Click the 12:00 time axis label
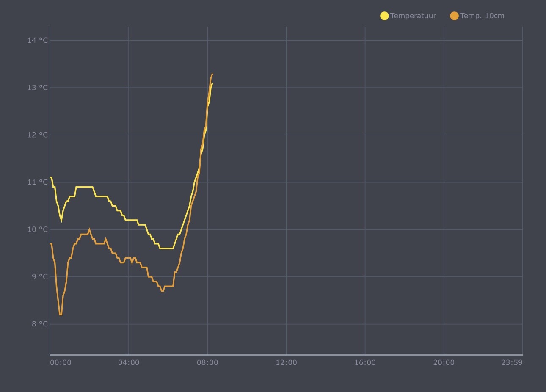546x392 pixels. click(286, 363)
